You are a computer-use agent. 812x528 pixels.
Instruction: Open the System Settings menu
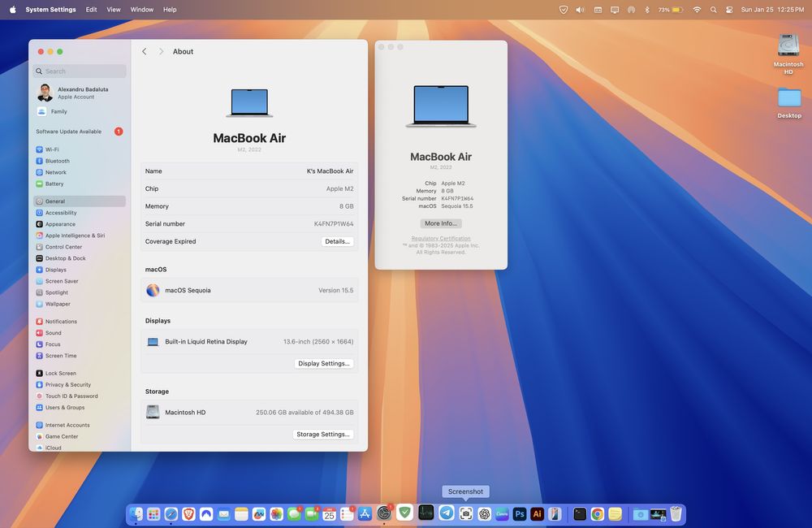click(50, 9)
